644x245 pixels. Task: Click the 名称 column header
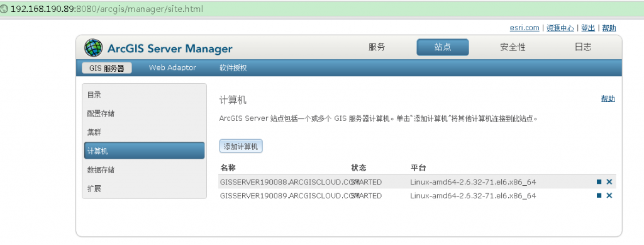tap(228, 168)
